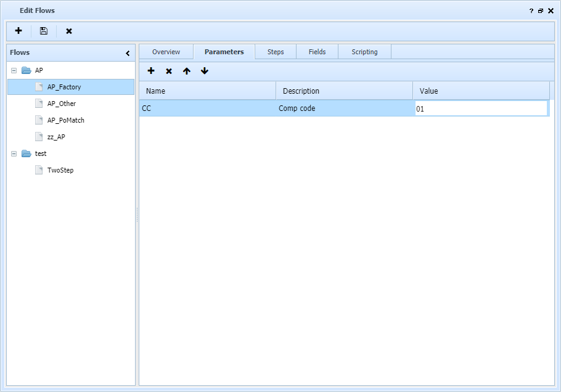The image size is (561, 392).
Task: Move the parameter up with the up arrow
Action: pos(187,71)
